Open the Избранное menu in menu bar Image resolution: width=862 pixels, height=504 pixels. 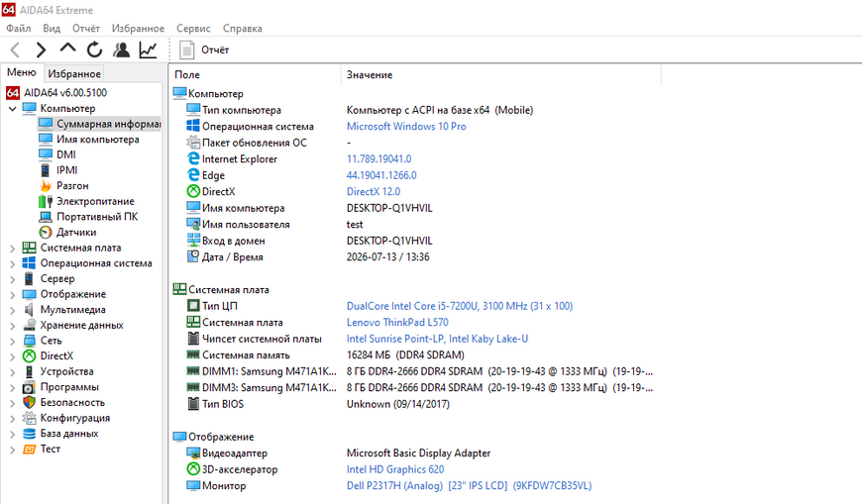click(x=138, y=28)
